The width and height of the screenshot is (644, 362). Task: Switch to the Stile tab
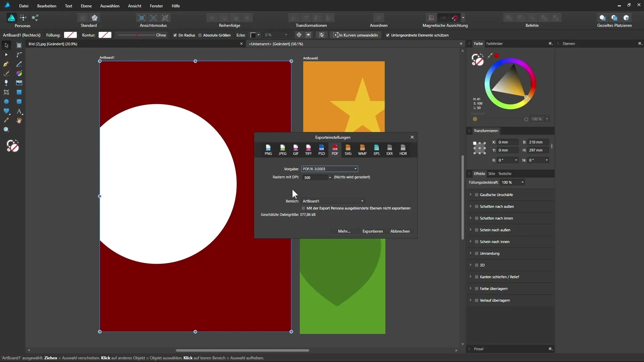click(491, 174)
